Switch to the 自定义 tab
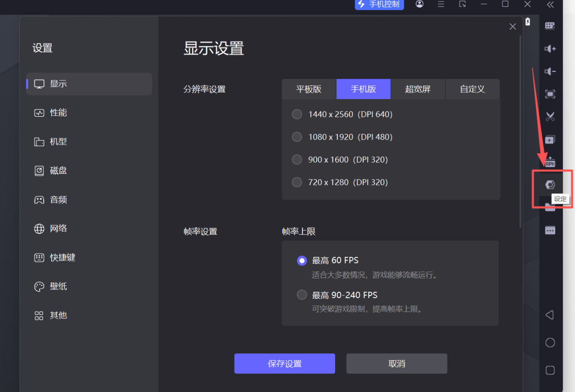This screenshot has width=575, height=392. click(472, 89)
